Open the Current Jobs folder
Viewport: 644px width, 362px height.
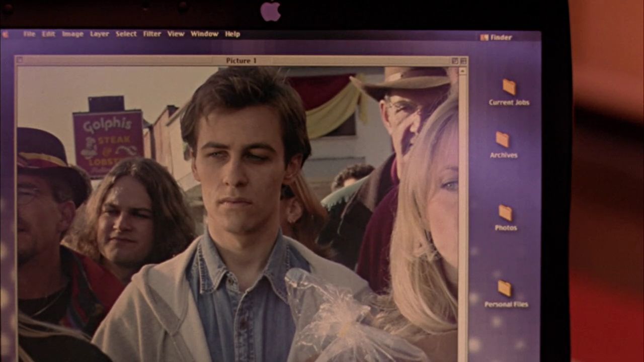(509, 92)
